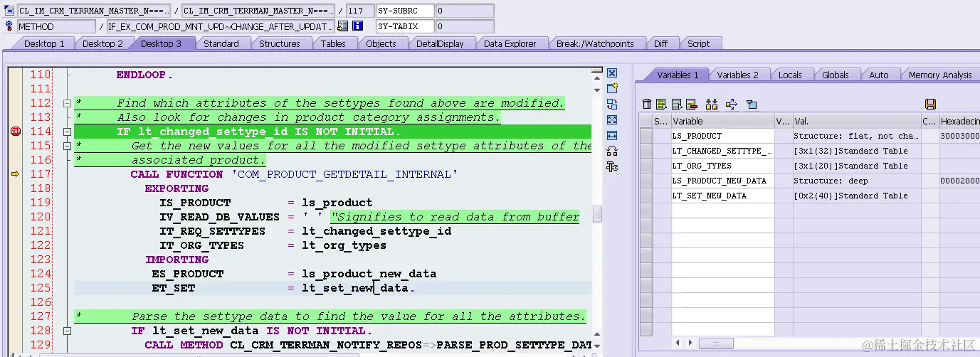Open the Break./Watchpoints tab
This screenshot has height=357, width=980.
tap(595, 43)
